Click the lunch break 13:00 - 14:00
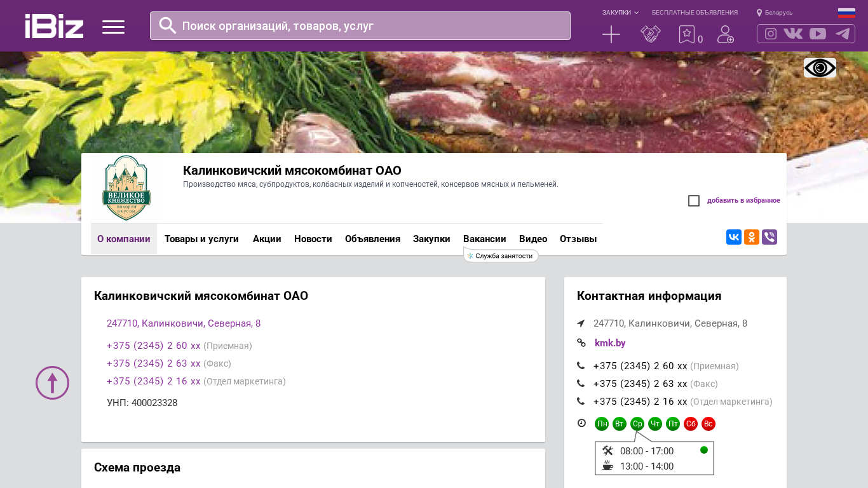This screenshot has width=868, height=488. point(647,466)
